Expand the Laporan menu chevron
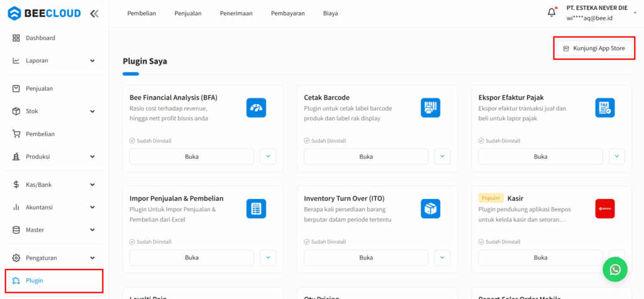The image size is (644, 299). 92,60
